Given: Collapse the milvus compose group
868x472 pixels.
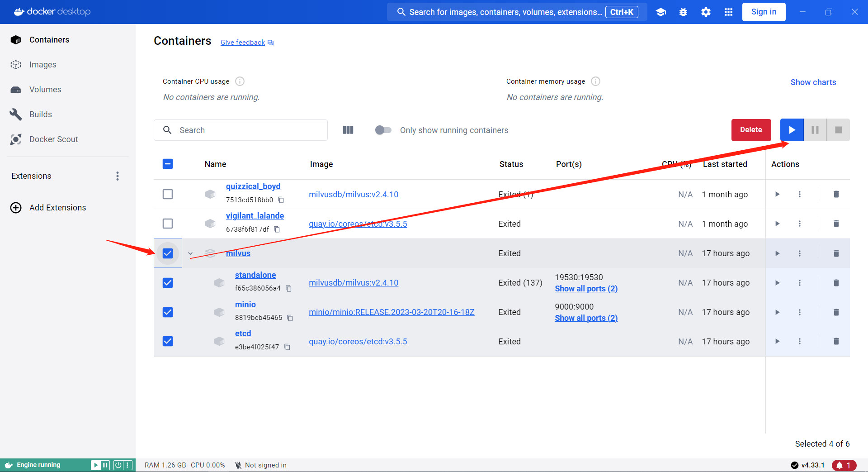Looking at the screenshot, I should click(x=190, y=253).
